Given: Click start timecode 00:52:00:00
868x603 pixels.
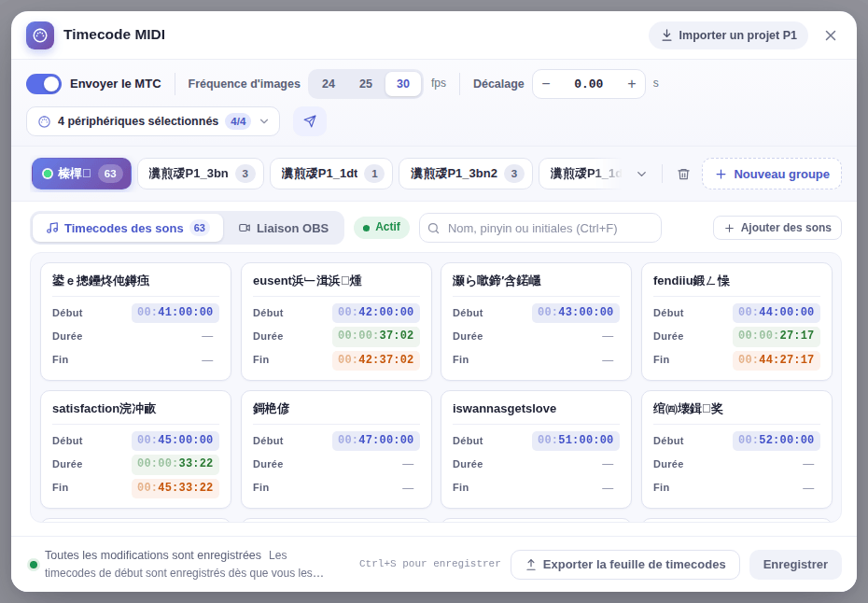Looking at the screenshot, I should click(777, 441).
